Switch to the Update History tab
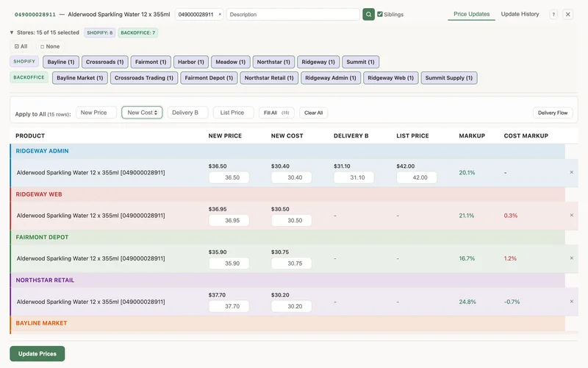 pyautogui.click(x=520, y=14)
